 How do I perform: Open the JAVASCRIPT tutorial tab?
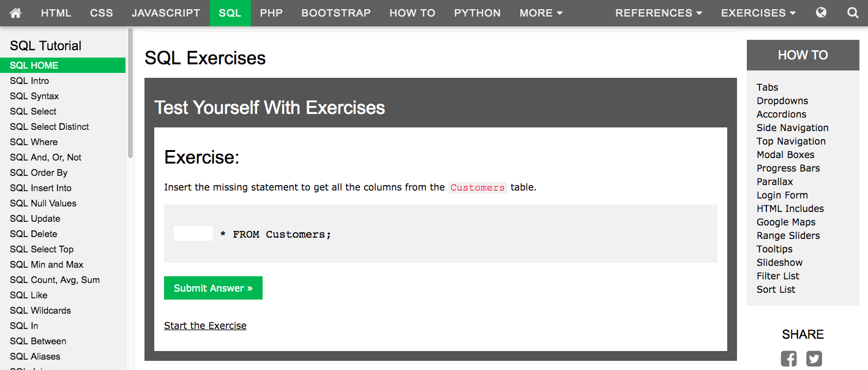coord(166,13)
